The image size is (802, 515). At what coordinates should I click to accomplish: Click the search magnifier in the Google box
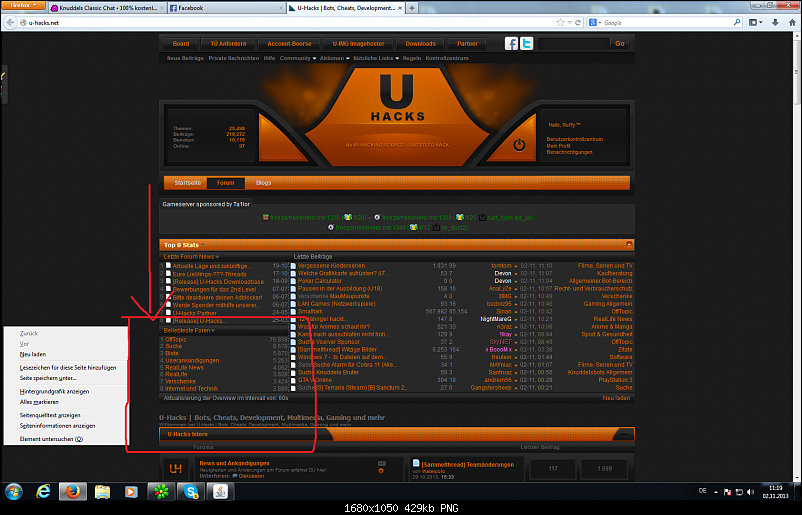tap(737, 23)
